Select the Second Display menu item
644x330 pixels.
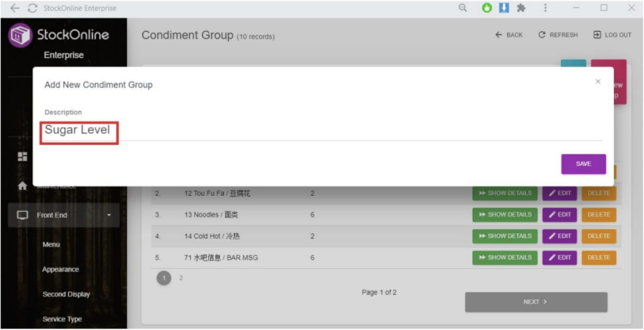pos(66,294)
